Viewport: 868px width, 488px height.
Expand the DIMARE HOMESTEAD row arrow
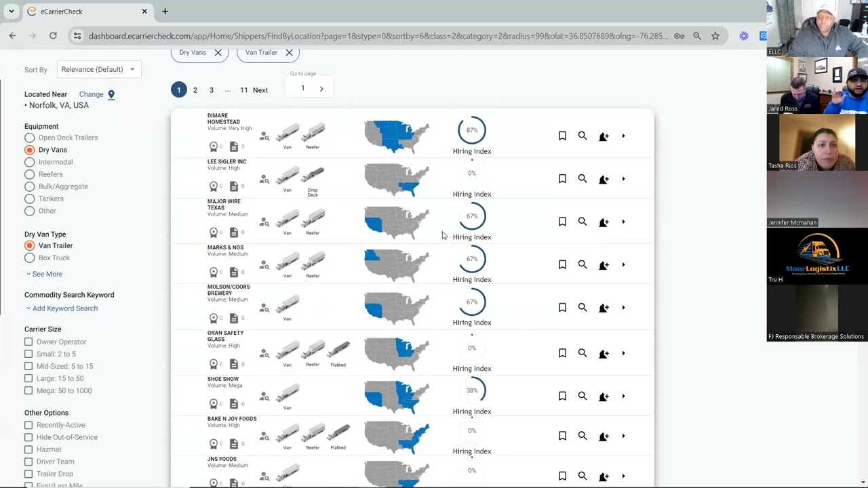pyautogui.click(x=623, y=136)
